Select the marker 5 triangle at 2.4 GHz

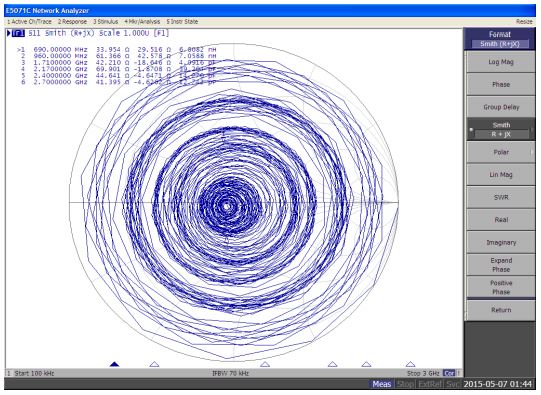tap(366, 364)
